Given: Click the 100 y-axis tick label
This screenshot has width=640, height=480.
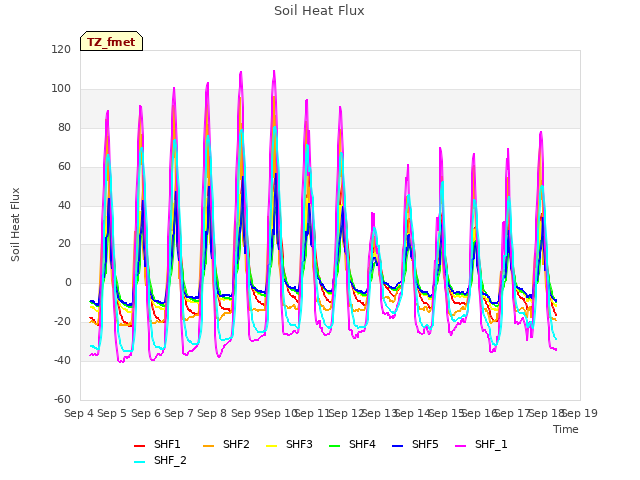Looking at the screenshot, I should point(61,89).
